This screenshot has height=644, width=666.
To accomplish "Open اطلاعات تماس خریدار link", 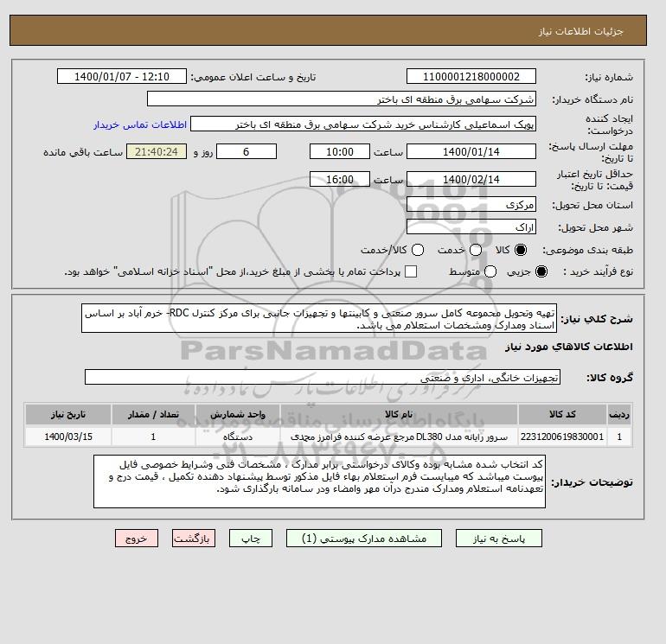I will [140, 124].
